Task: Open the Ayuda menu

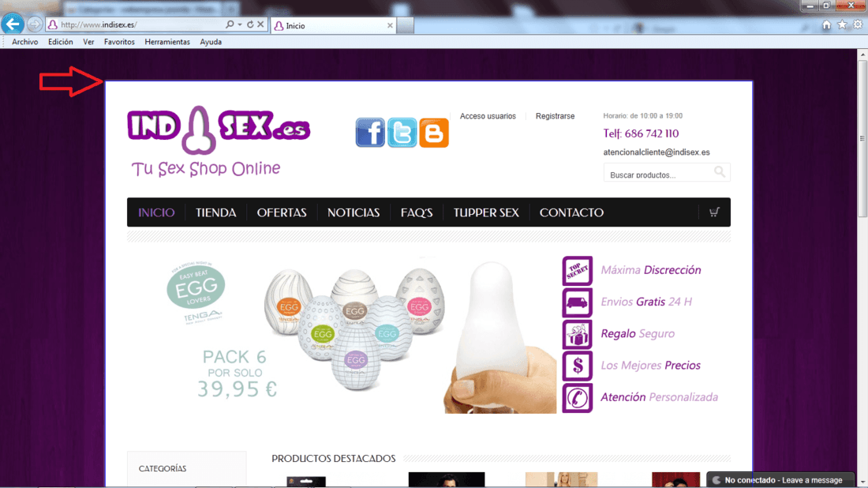Action: pyautogui.click(x=211, y=42)
